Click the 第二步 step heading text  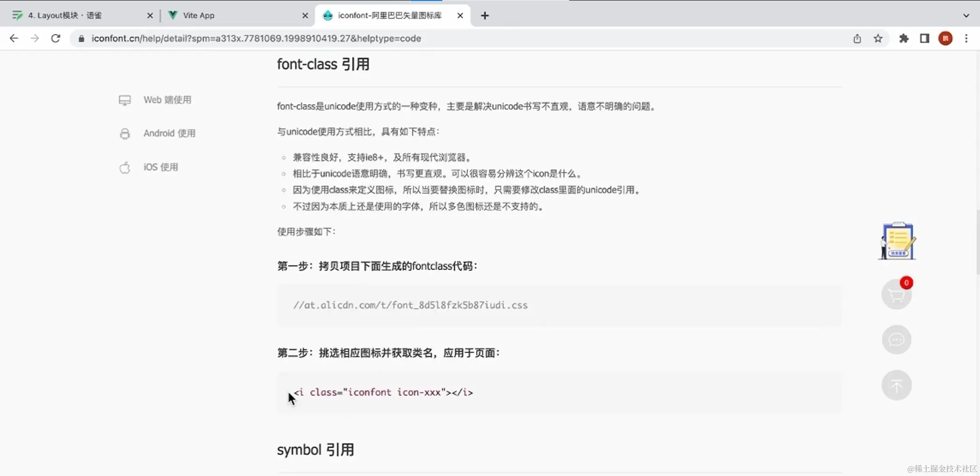[388, 353]
